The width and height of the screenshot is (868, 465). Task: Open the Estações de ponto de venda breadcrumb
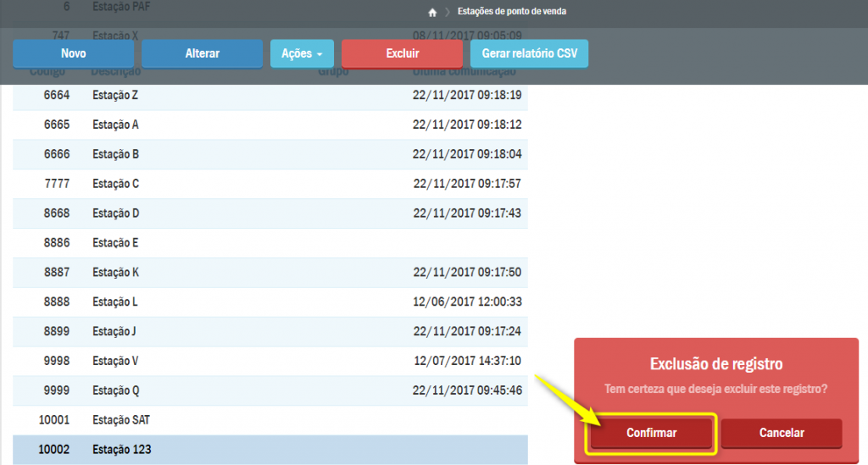511,12
